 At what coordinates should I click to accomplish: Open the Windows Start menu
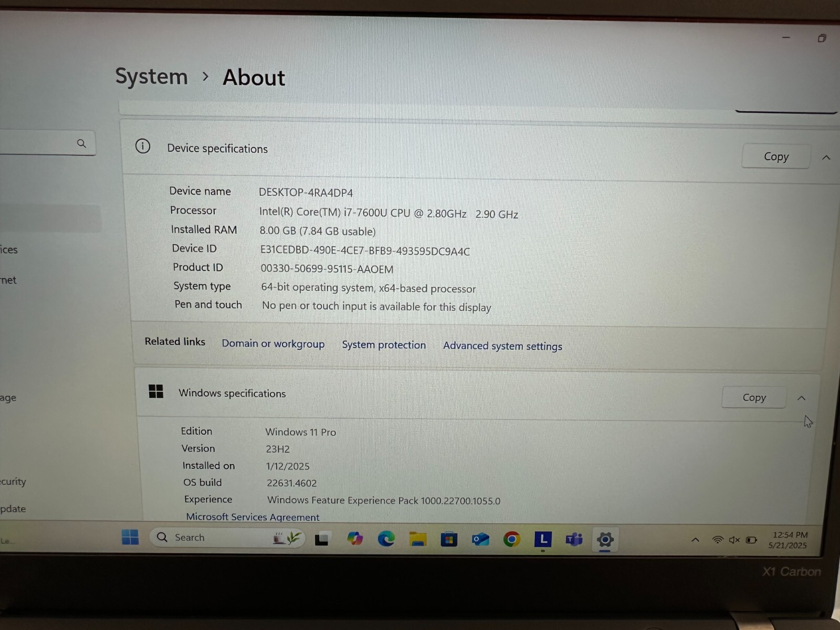click(130, 537)
